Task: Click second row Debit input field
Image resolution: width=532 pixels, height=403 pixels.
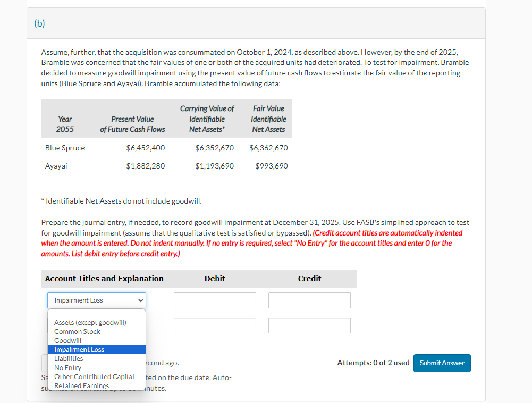Action: coord(215,325)
